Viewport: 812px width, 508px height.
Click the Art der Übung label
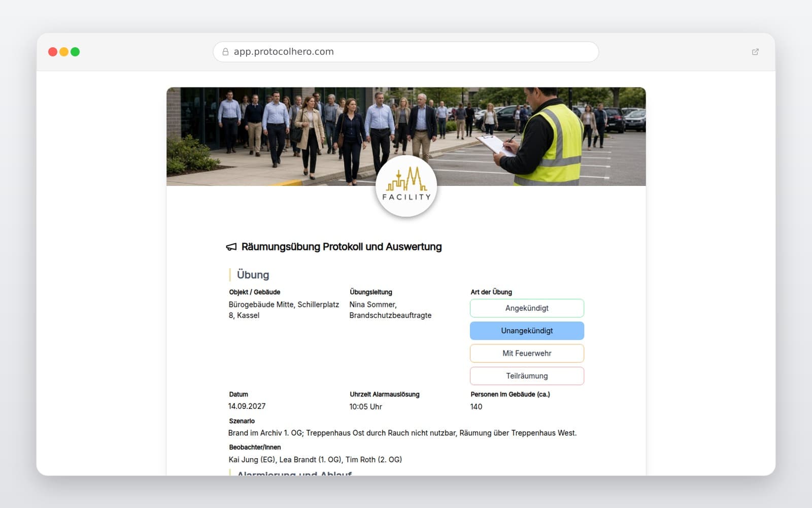pyautogui.click(x=491, y=292)
